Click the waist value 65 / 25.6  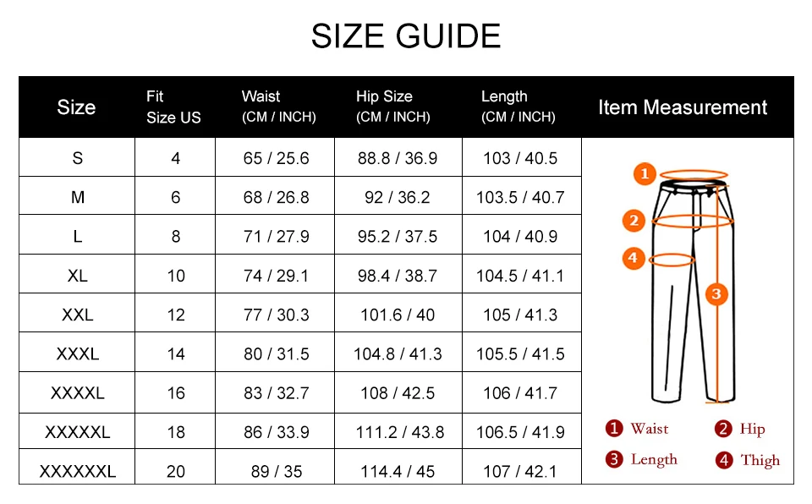[276, 158]
